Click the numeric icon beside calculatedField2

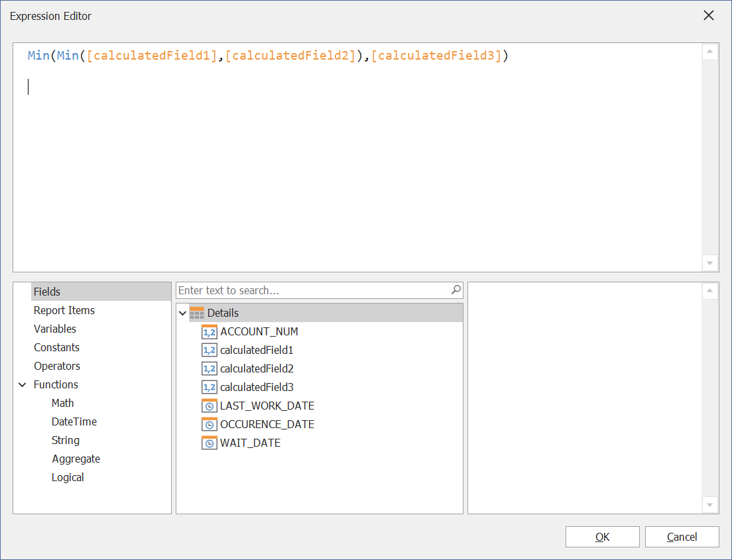point(209,368)
